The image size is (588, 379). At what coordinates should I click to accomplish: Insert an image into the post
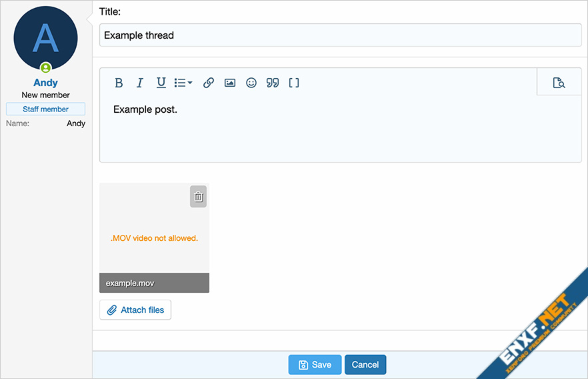pyautogui.click(x=230, y=83)
